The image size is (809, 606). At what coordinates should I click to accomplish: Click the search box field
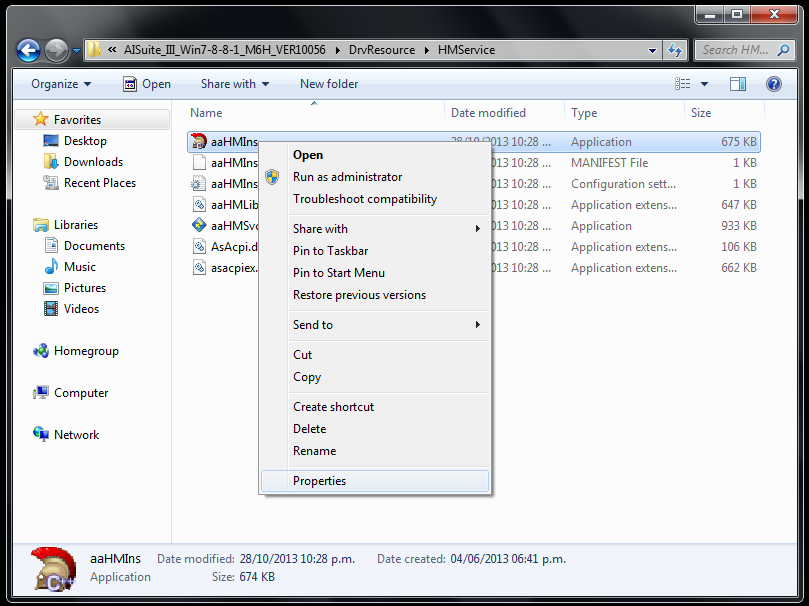tap(733, 49)
